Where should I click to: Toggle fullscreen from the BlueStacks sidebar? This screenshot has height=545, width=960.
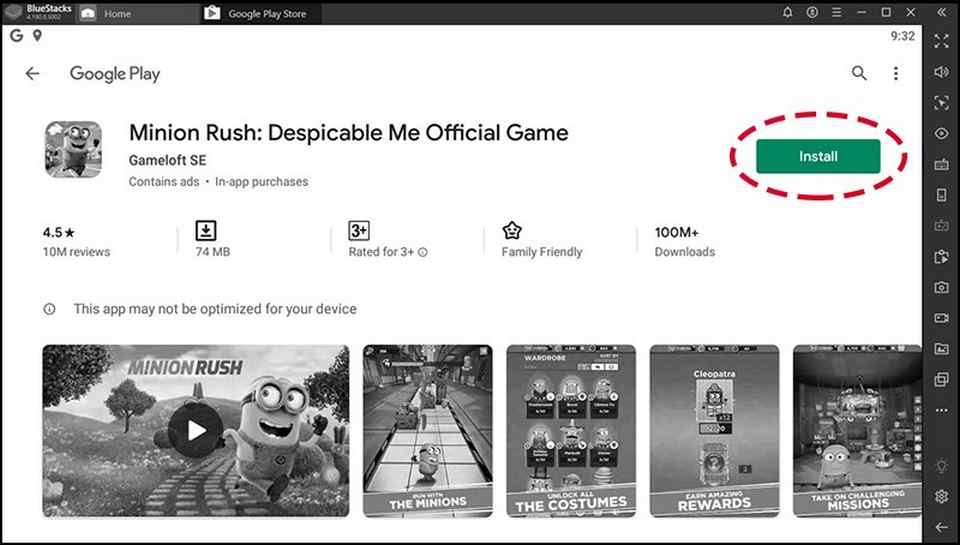point(942,41)
